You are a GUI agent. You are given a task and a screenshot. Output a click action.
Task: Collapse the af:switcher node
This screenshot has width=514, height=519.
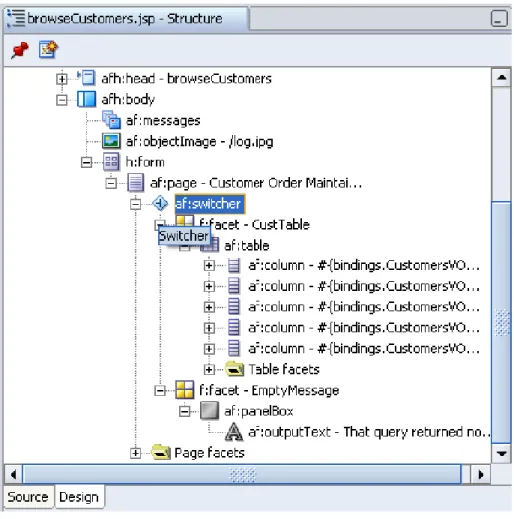coord(135,204)
